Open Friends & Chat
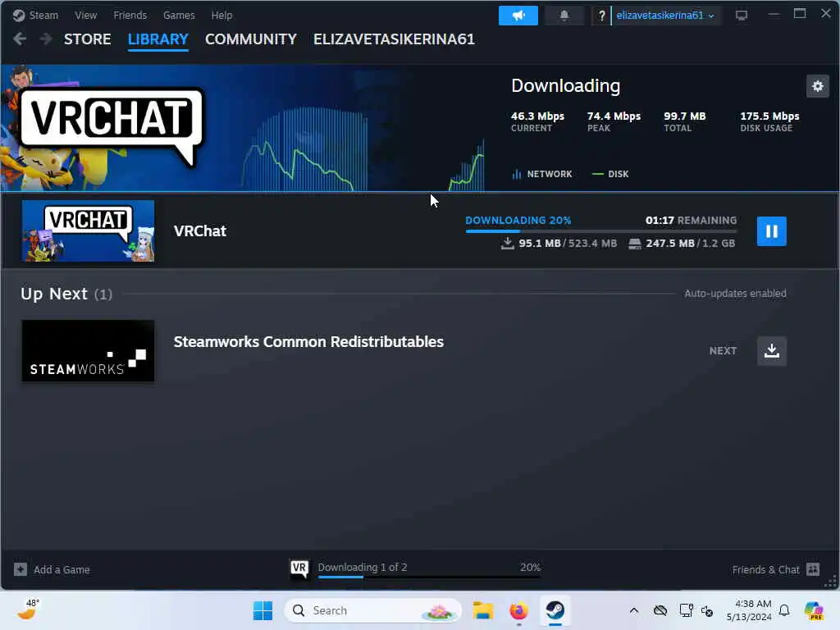The width and height of the screenshot is (840, 630). click(x=776, y=569)
